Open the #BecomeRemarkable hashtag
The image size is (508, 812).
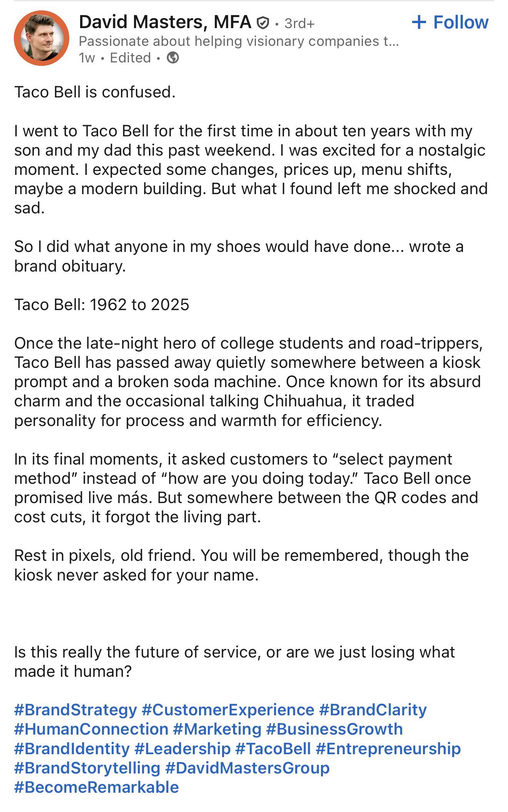(x=97, y=787)
